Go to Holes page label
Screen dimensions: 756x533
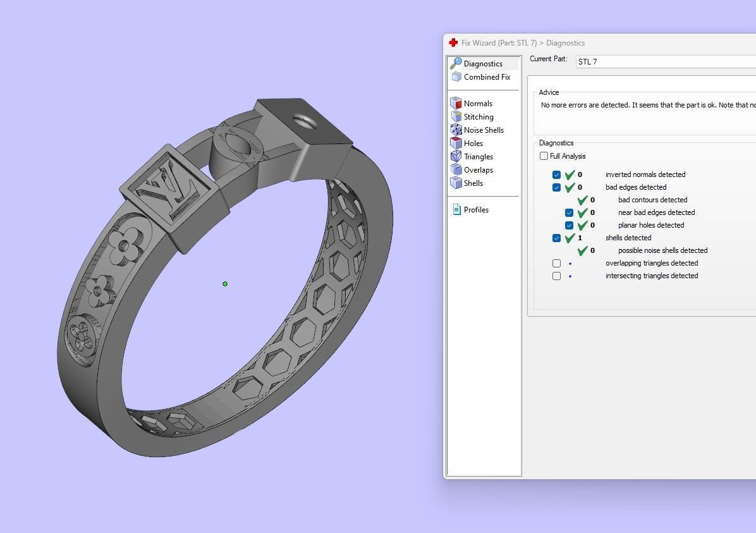[473, 144]
